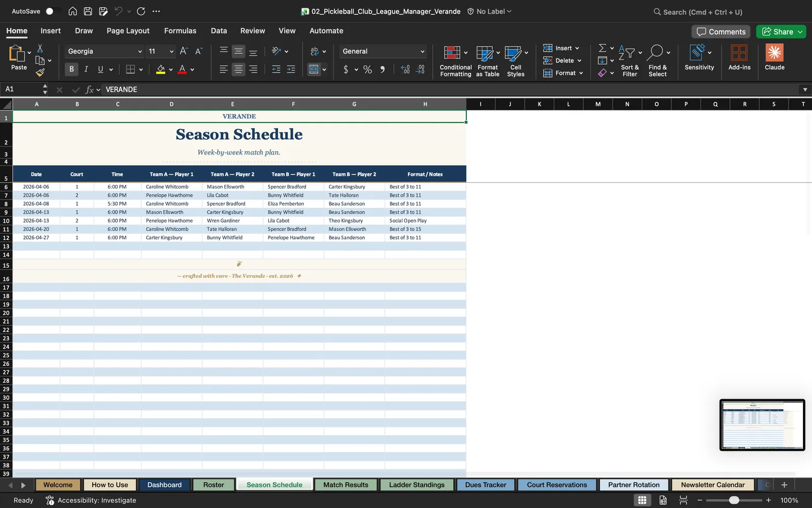Image resolution: width=812 pixels, height=508 pixels.
Task: Toggle the AutoSave switch
Action: [x=53, y=11]
